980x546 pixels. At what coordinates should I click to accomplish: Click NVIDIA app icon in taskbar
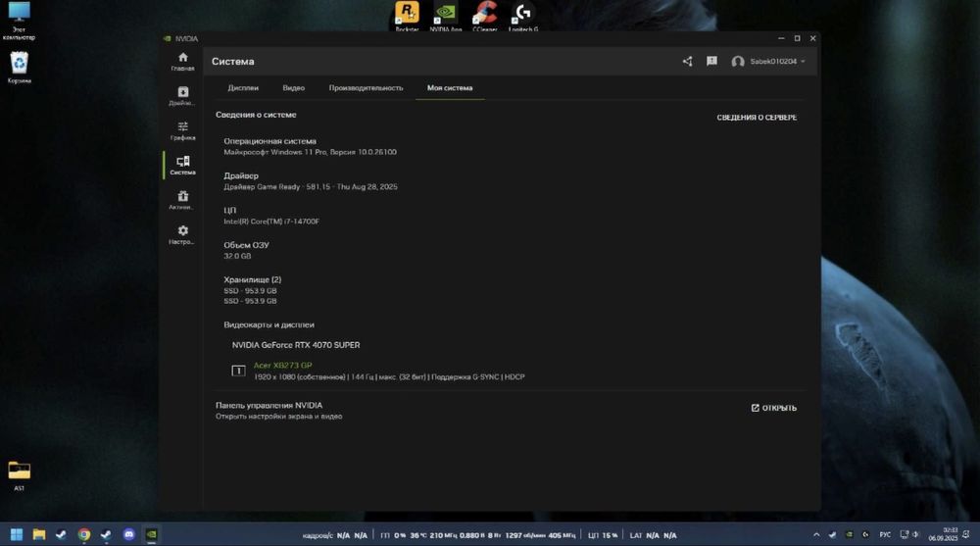pyautogui.click(x=151, y=535)
